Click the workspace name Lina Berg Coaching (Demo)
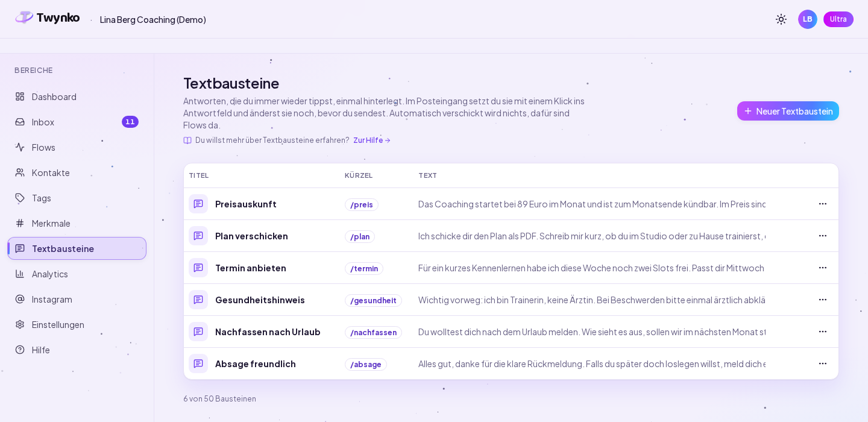 click(x=153, y=19)
